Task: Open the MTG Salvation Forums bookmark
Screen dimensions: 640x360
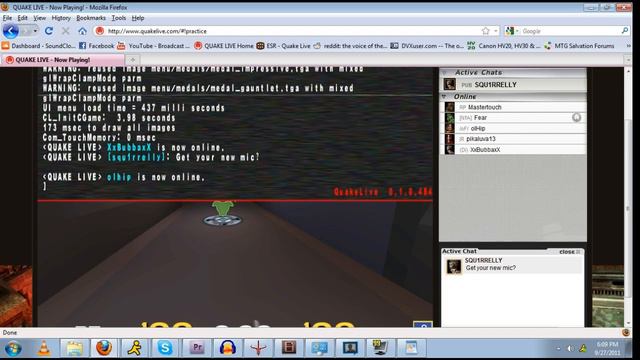Action: [x=579, y=46]
